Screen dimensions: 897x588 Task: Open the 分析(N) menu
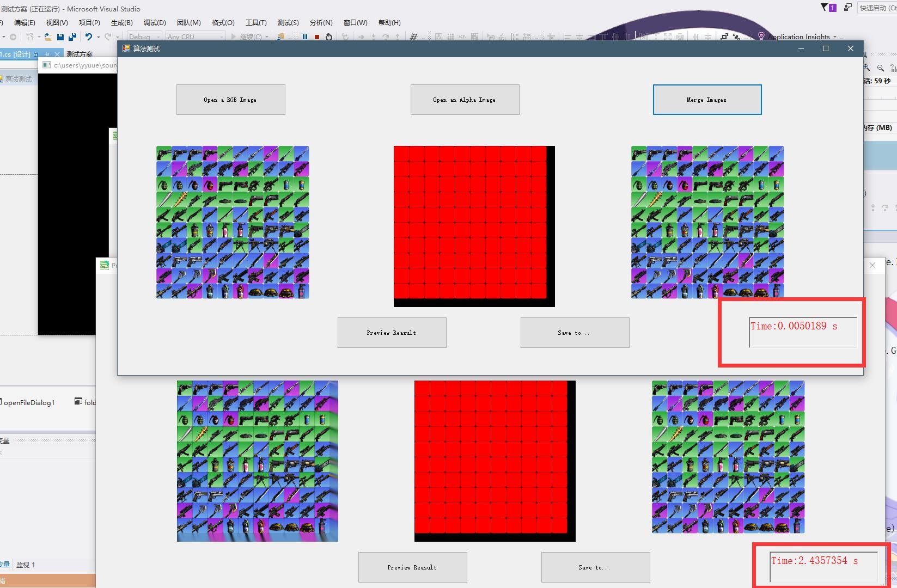pos(321,22)
